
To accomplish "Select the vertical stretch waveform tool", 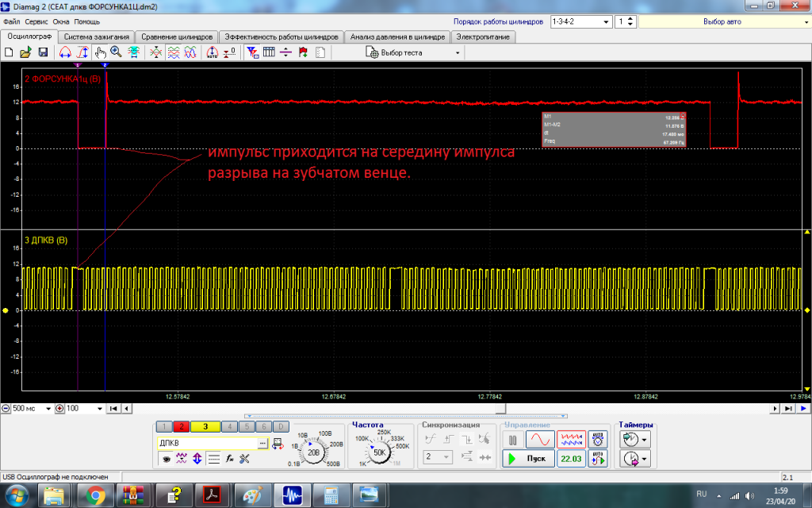I will click(82, 52).
